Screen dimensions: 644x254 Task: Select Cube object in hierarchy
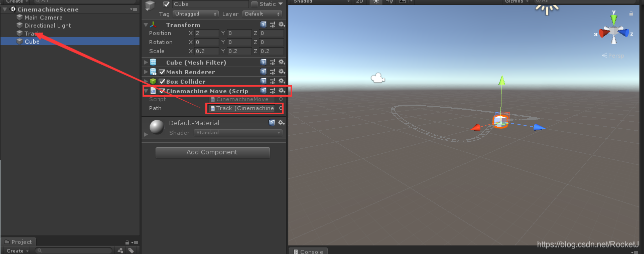[32, 42]
